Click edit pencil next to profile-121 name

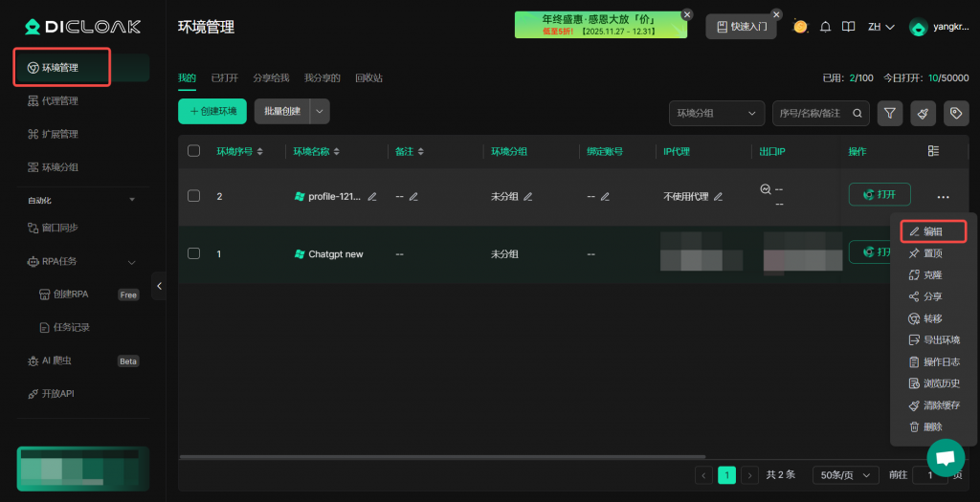(372, 196)
